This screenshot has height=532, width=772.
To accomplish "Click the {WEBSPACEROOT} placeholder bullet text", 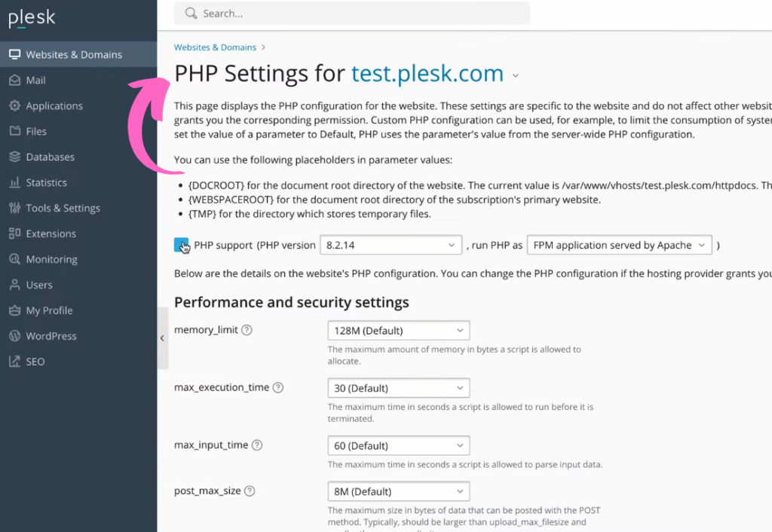I will (x=394, y=200).
